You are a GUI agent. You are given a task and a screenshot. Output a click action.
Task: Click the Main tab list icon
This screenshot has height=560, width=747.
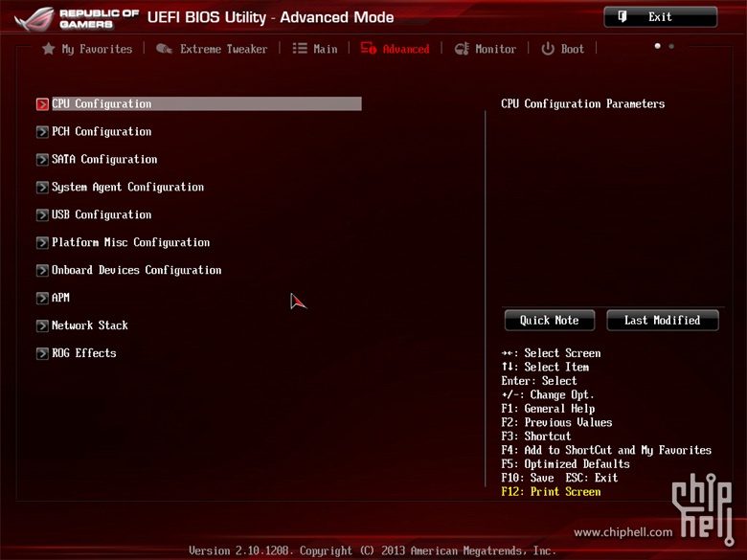[300, 48]
